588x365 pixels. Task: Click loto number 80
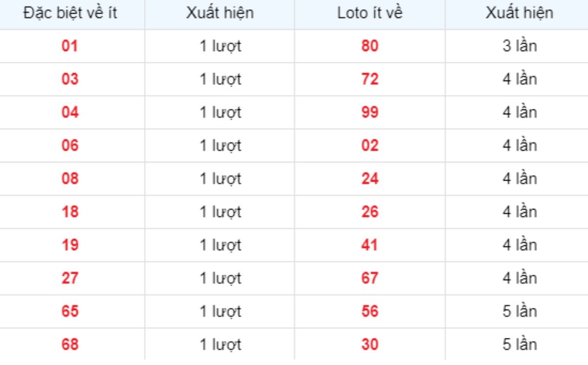coord(370,46)
